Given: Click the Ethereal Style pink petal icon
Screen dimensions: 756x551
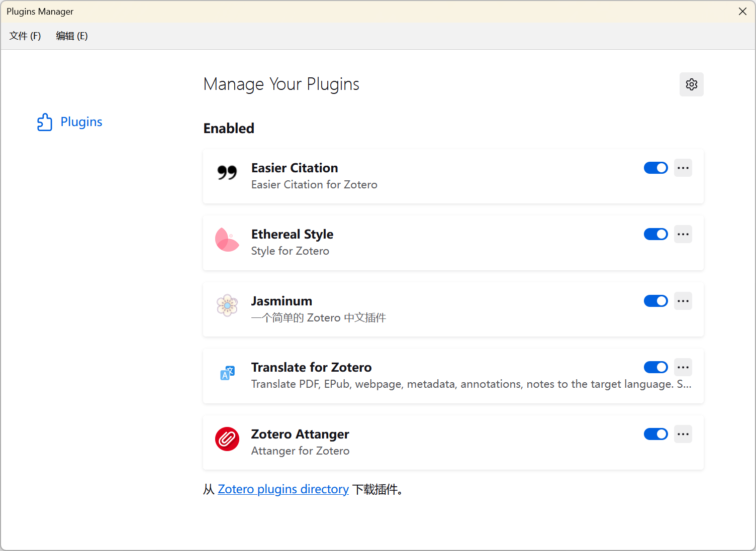Looking at the screenshot, I should pos(227,240).
